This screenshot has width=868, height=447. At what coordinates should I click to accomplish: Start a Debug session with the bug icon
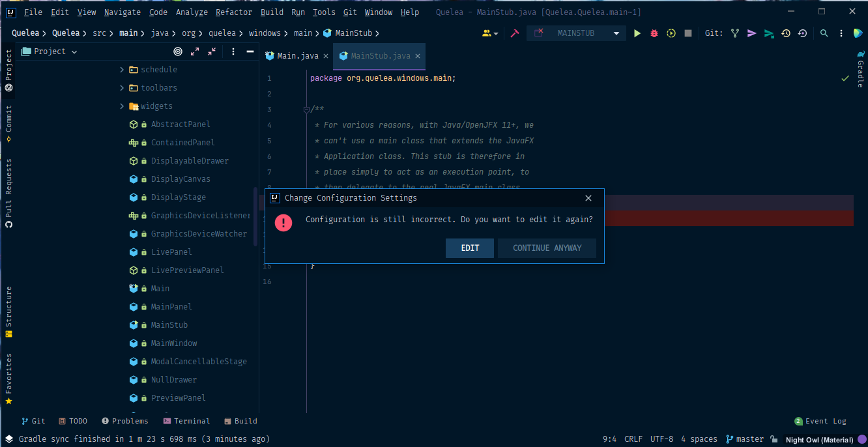[654, 33]
